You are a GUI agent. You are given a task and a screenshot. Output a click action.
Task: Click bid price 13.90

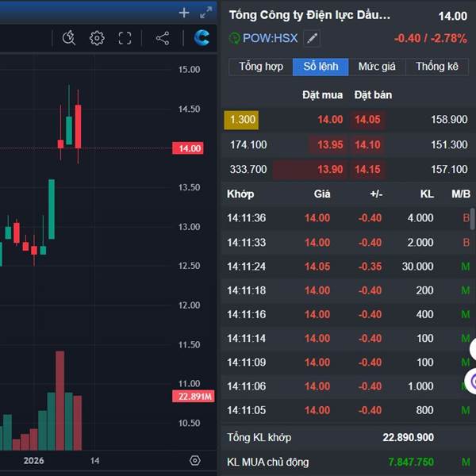[330, 170]
